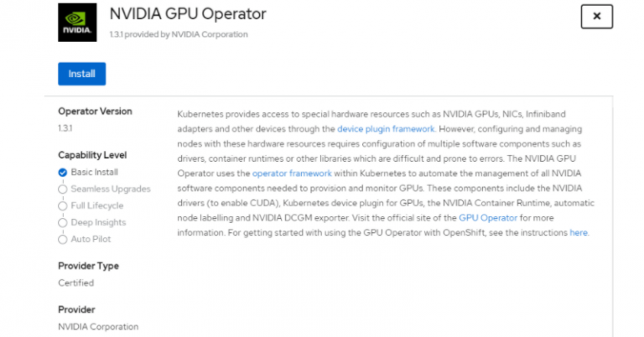Close the operator details dialog
Screen dimensions: 644x337
coord(596,17)
